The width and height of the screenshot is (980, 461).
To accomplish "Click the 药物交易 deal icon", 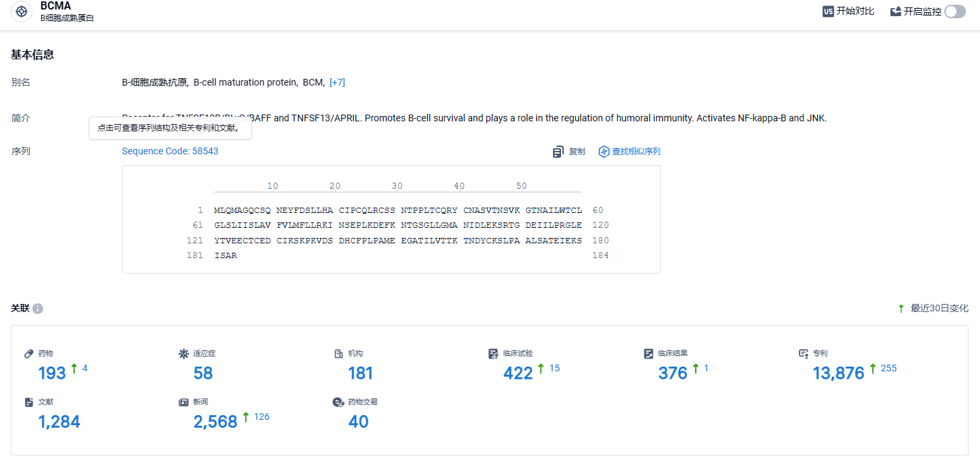I will click(339, 402).
